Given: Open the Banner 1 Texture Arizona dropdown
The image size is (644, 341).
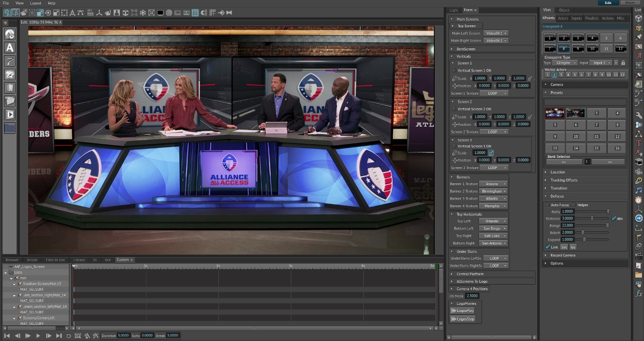Looking at the screenshot, I should 493,184.
